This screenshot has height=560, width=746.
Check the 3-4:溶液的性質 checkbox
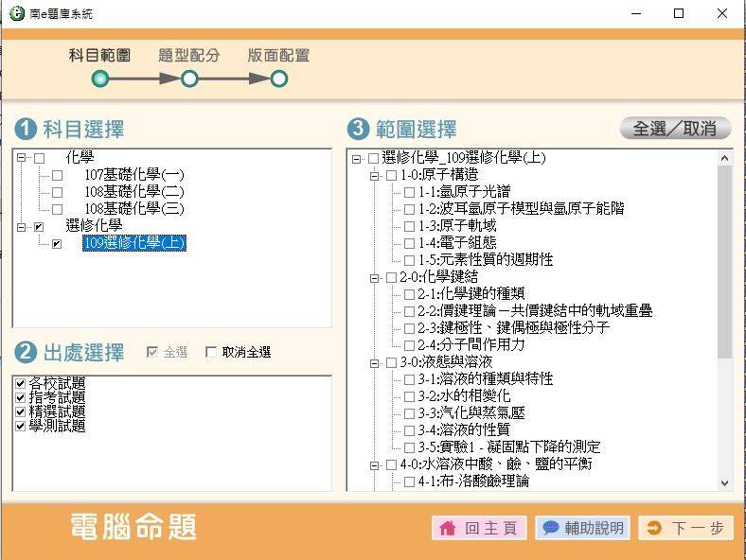409,430
